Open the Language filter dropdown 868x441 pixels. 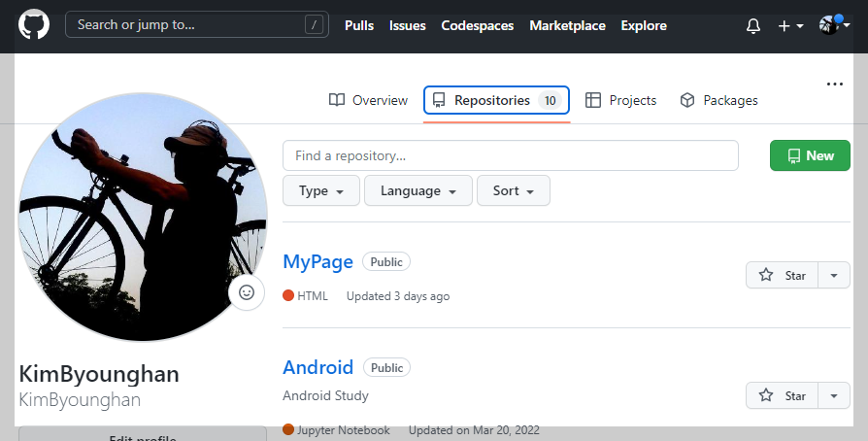tap(417, 190)
